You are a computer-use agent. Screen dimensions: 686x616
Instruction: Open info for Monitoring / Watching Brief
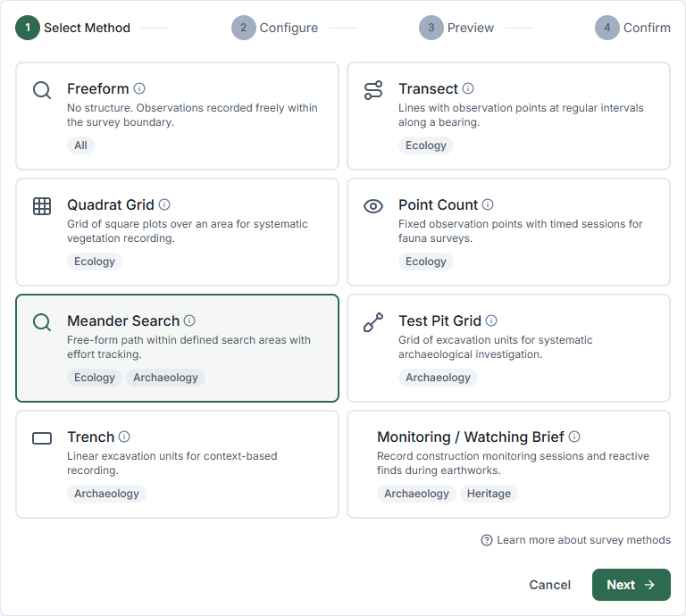click(574, 437)
